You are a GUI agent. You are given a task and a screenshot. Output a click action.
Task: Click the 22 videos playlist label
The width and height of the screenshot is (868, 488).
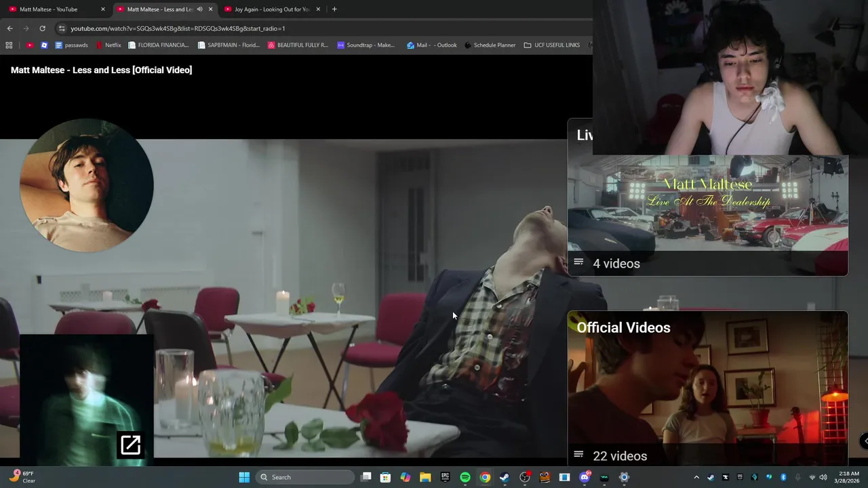[x=620, y=456]
